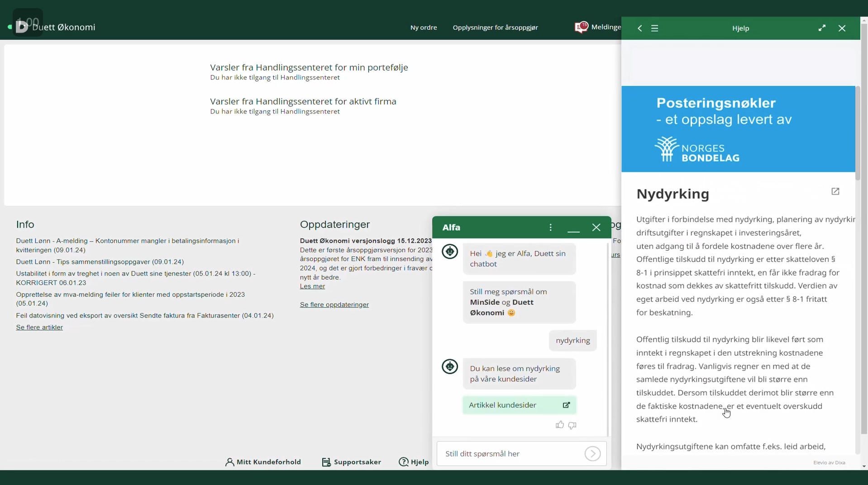Image resolution: width=868 pixels, height=485 pixels.
Task: Click the Duett Økonomi versjonslogg 15.12.2023 heading
Action: point(366,241)
